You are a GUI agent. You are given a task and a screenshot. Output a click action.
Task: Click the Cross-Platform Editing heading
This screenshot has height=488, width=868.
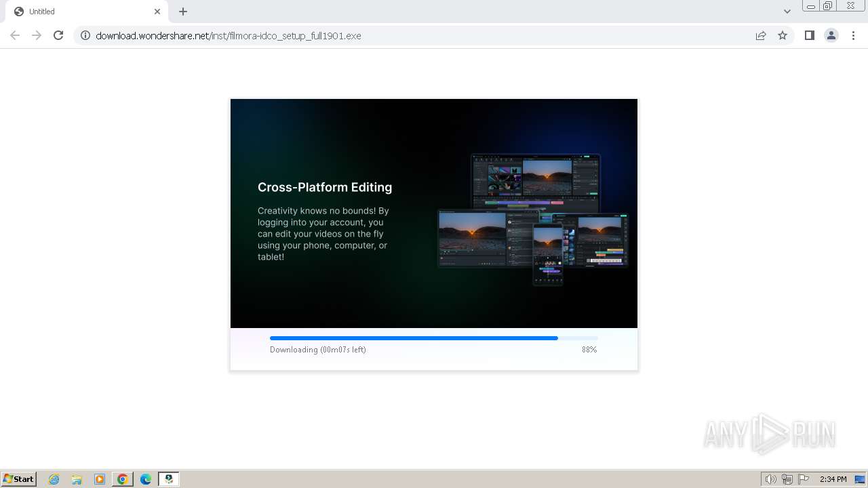(x=325, y=187)
